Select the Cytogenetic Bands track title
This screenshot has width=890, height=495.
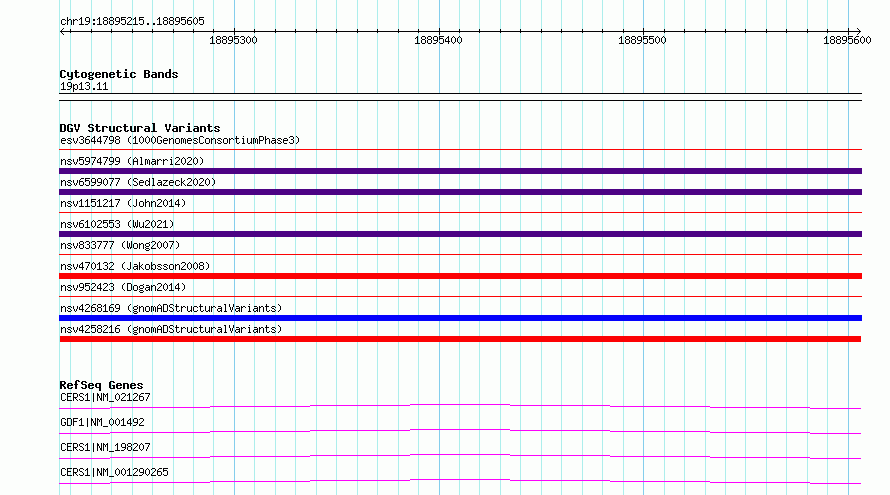coord(119,74)
